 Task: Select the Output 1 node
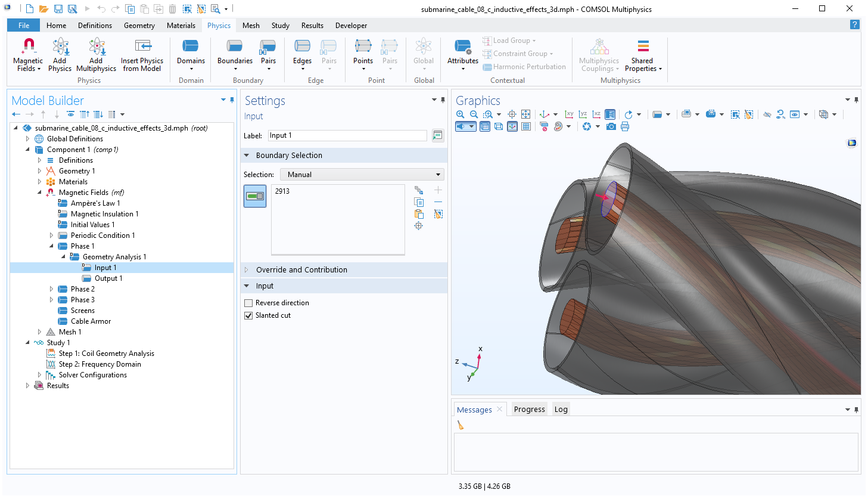pyautogui.click(x=108, y=278)
